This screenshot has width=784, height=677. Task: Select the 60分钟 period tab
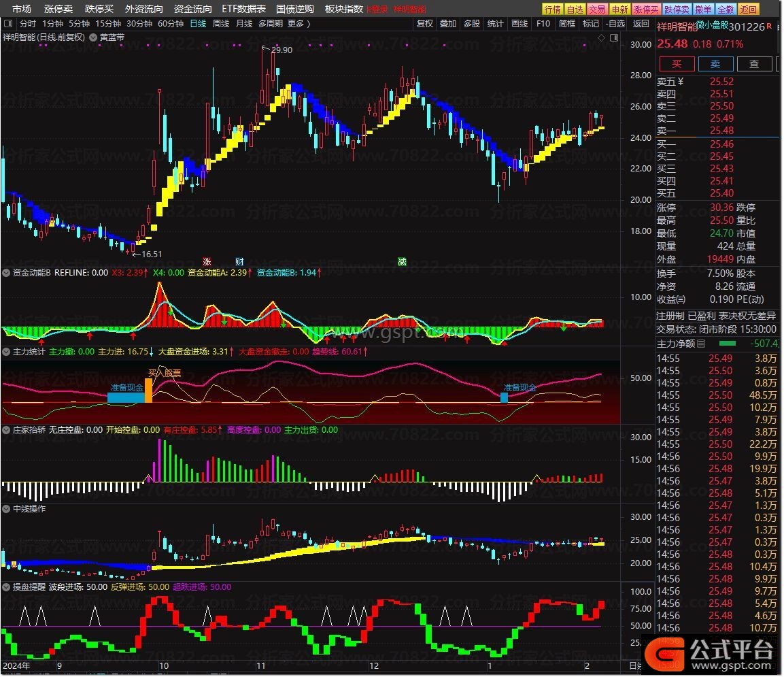[x=171, y=24]
